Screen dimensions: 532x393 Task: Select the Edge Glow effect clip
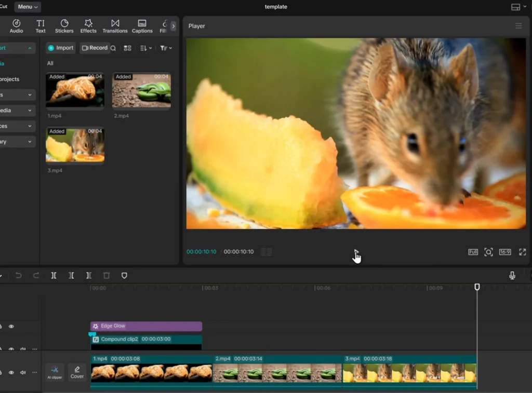pos(146,326)
